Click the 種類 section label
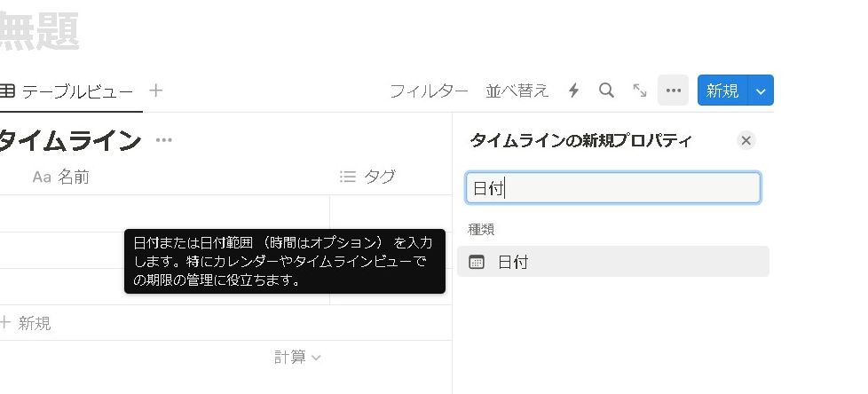This screenshot has height=394, width=868. (481, 230)
